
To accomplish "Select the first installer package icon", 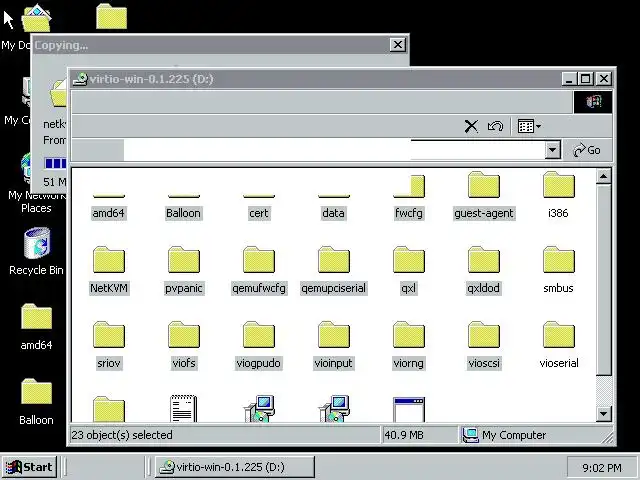I will click(259, 408).
